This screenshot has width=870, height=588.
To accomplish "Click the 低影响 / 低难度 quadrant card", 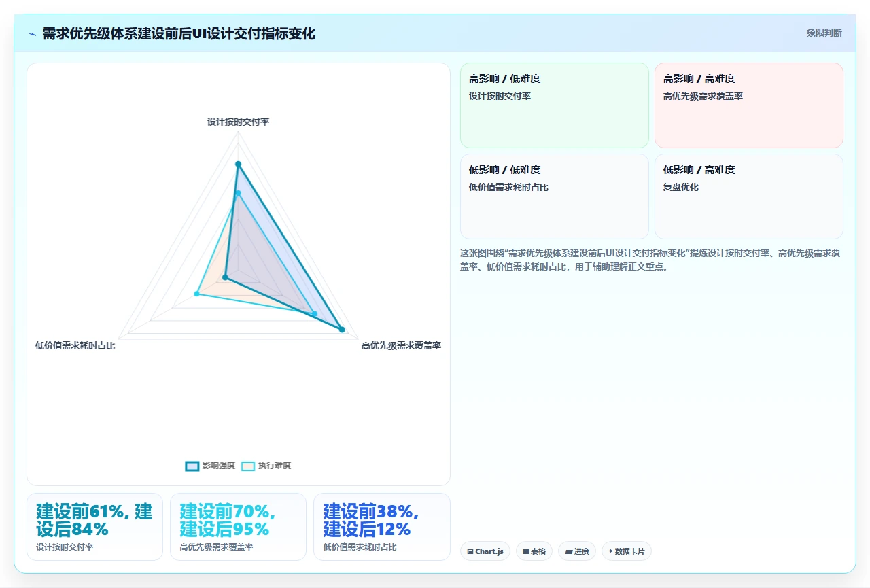I will pyautogui.click(x=555, y=196).
